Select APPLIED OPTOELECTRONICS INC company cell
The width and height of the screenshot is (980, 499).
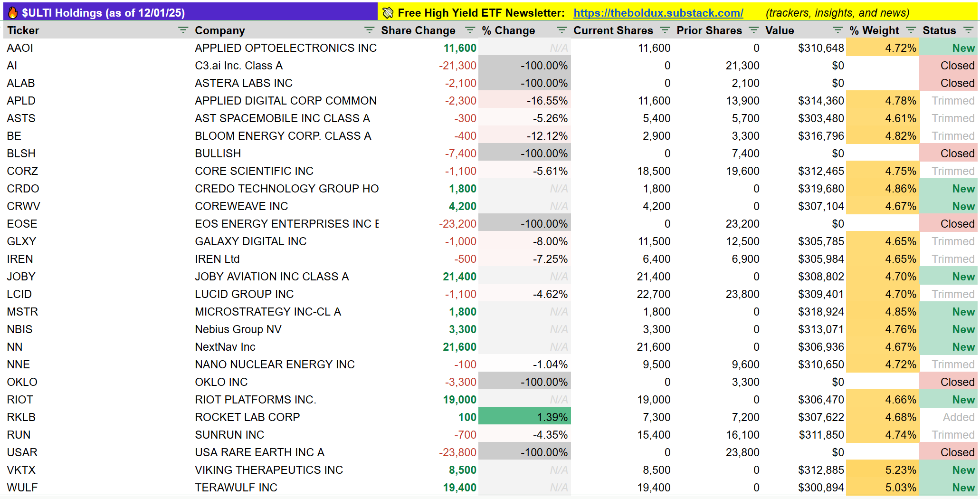coord(284,48)
